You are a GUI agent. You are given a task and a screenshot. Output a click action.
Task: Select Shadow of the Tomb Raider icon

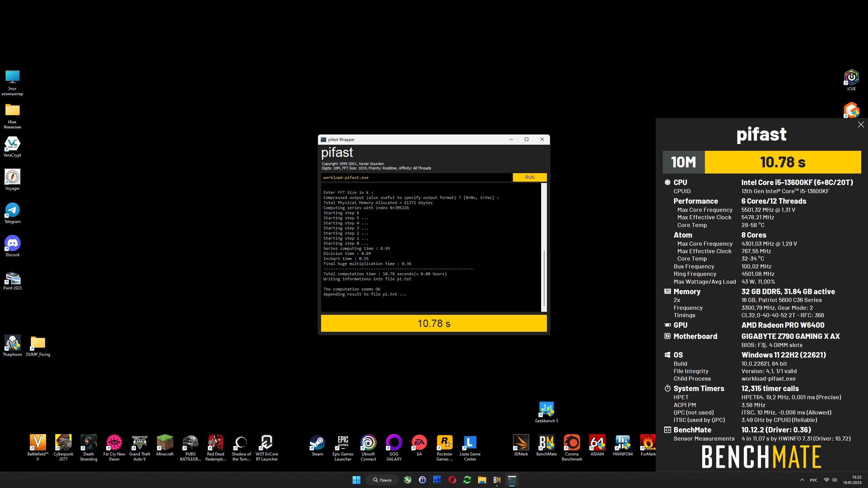pos(241,448)
